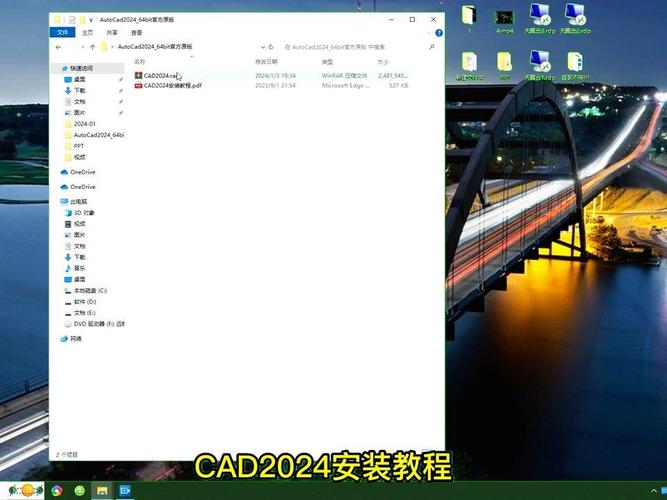This screenshot has height=500, width=667.
Task: Select 网络 in the navigation pane
Action: (75, 338)
